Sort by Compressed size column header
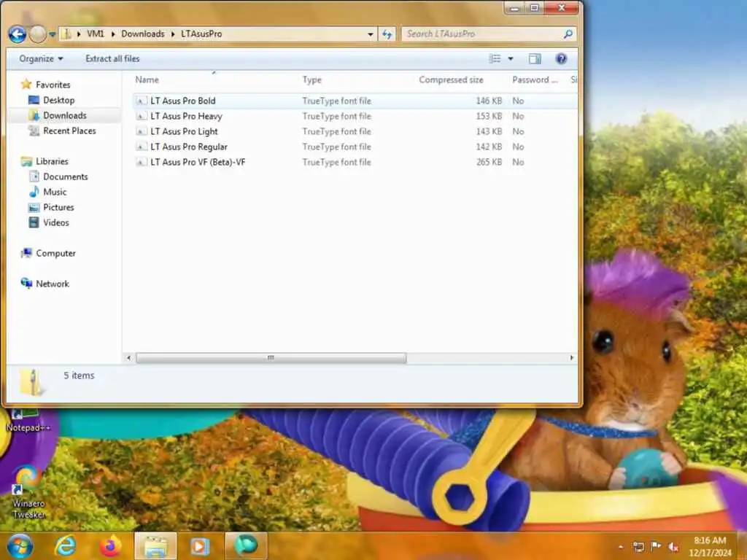Screen dimensions: 747x560 (x=451, y=79)
